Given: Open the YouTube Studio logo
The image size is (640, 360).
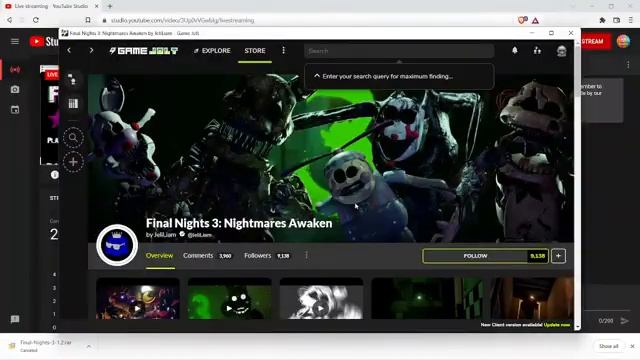Looking at the screenshot, I should point(44,41).
